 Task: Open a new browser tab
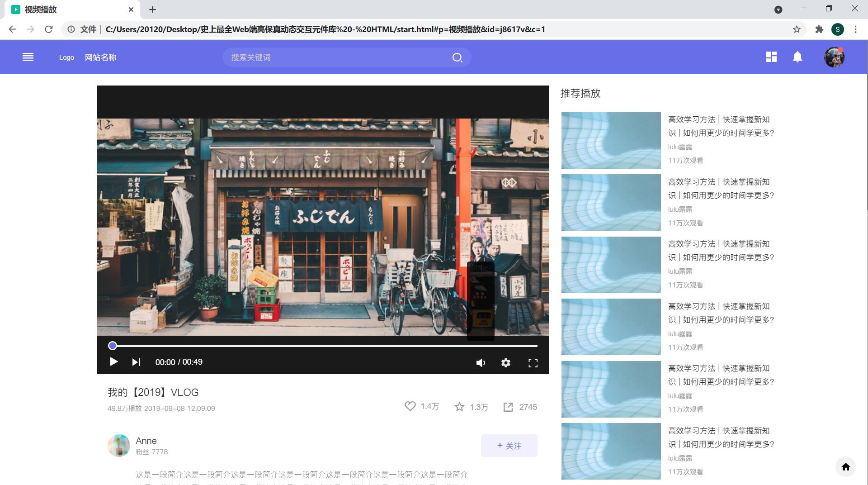[x=152, y=10]
